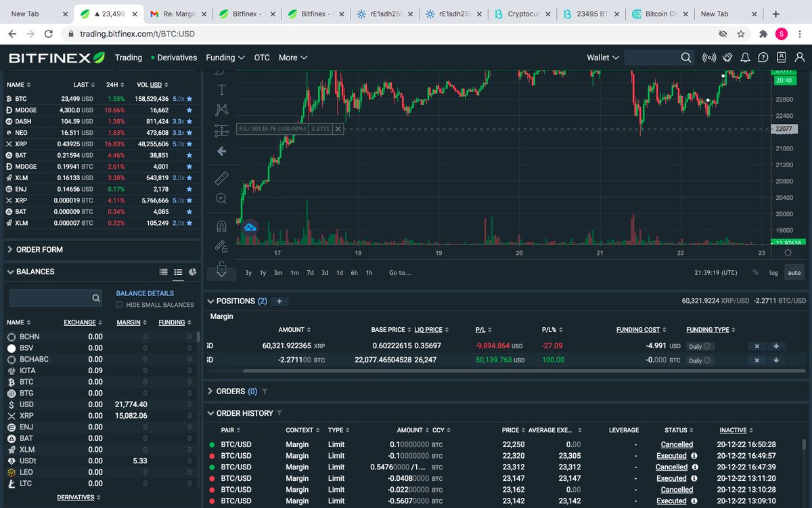Click the balances search field
The image size is (812, 508).
pyautogui.click(x=55, y=297)
